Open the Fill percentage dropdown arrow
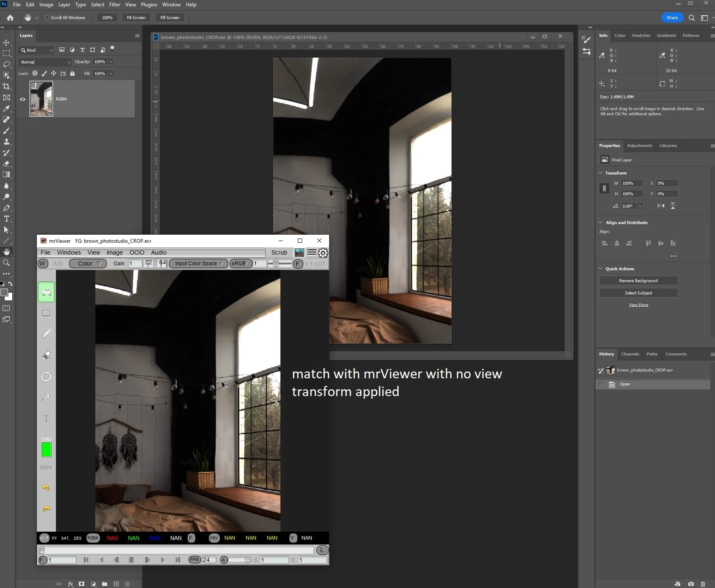The image size is (715, 588). tap(111, 74)
